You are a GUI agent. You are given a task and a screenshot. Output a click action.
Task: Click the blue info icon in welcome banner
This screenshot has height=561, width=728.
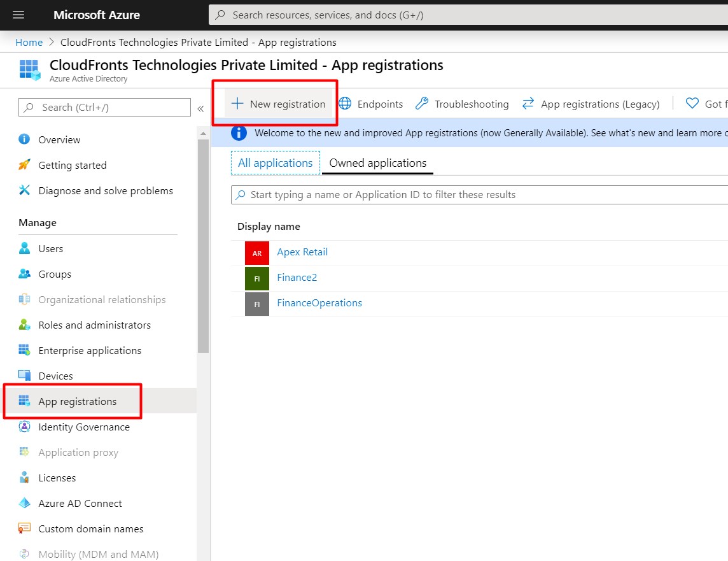coord(239,133)
